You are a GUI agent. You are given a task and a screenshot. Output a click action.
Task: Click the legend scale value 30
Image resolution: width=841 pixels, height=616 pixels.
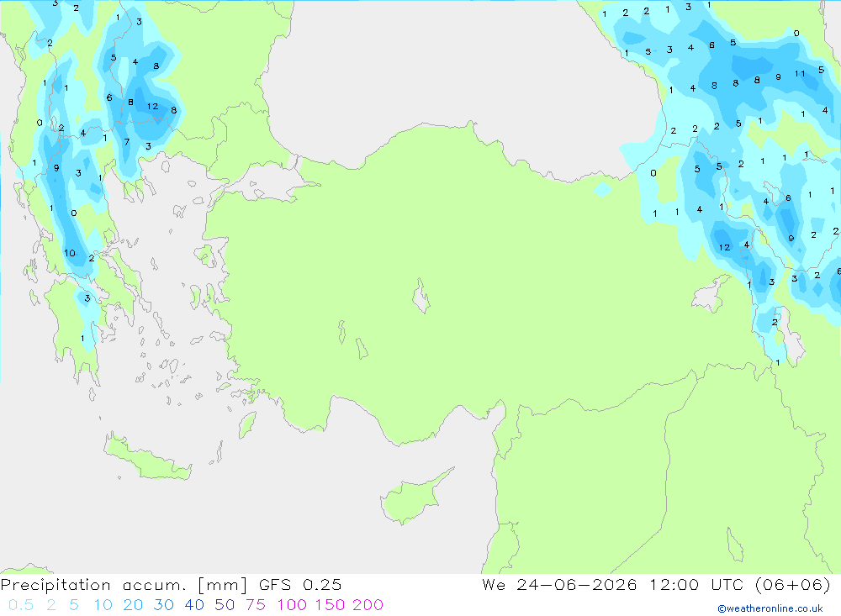tap(164, 605)
